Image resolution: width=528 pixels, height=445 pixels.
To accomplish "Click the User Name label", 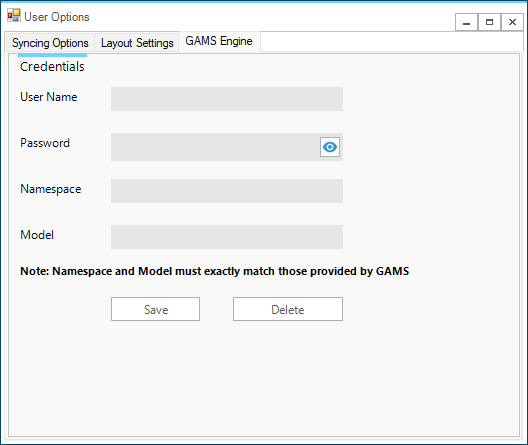I will (49, 97).
